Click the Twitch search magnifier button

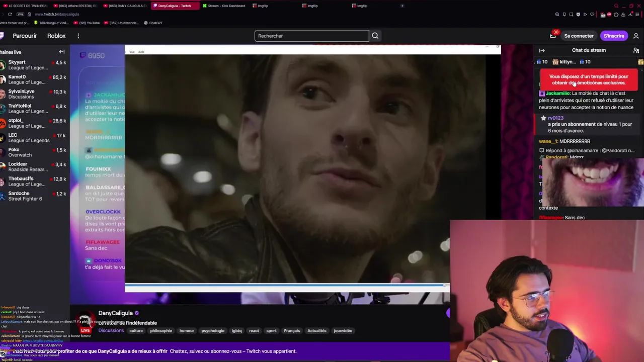(375, 36)
